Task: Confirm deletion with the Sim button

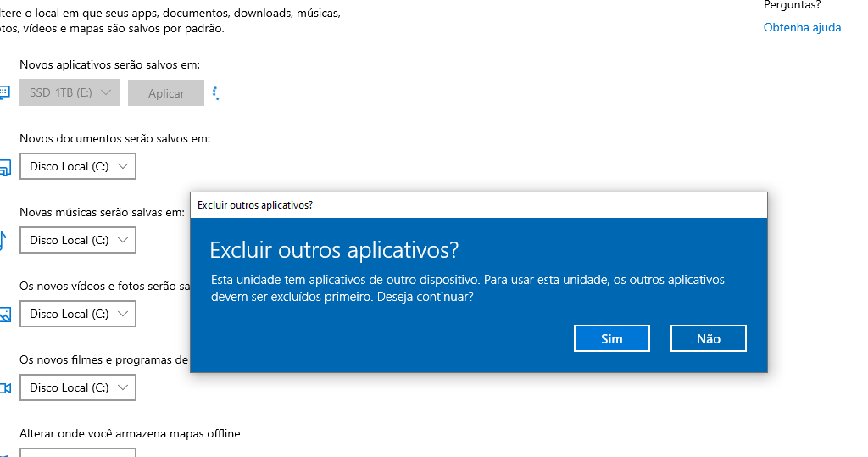Action: [612, 338]
